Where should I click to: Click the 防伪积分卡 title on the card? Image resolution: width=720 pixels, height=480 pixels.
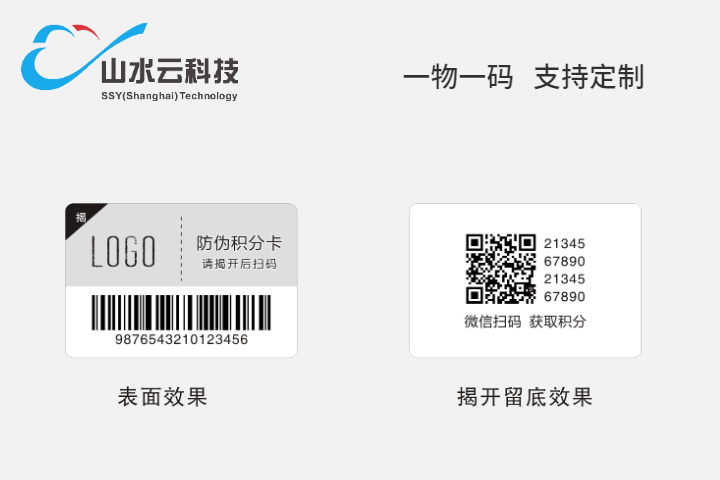pyautogui.click(x=239, y=243)
